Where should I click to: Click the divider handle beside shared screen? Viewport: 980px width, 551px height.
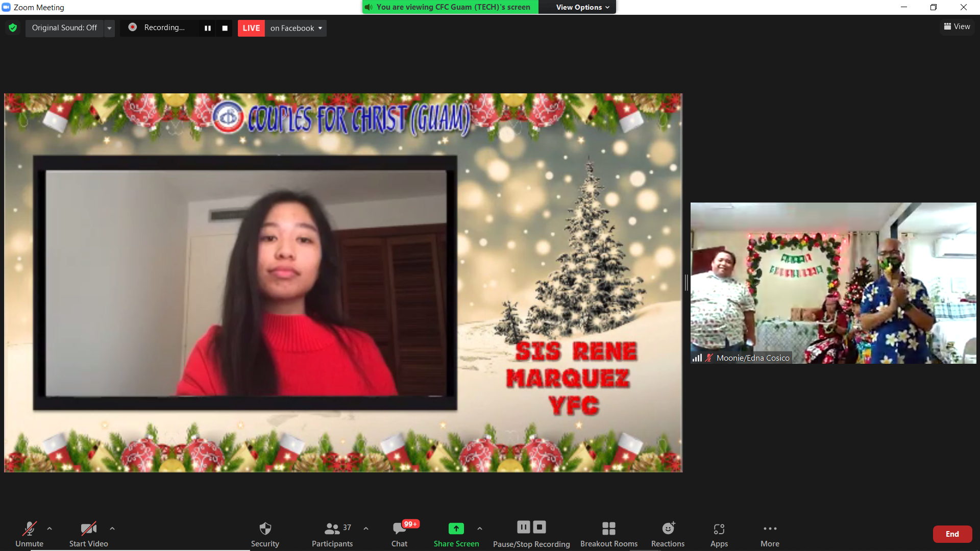click(687, 283)
